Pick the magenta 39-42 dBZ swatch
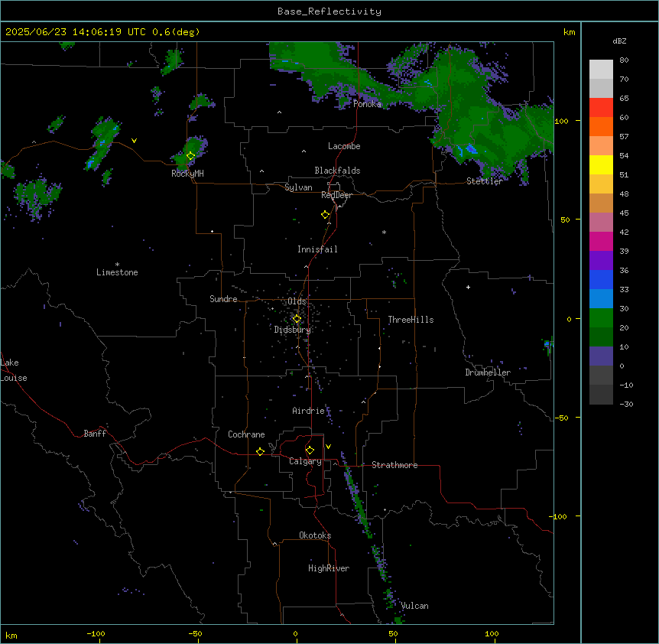 tap(601, 241)
